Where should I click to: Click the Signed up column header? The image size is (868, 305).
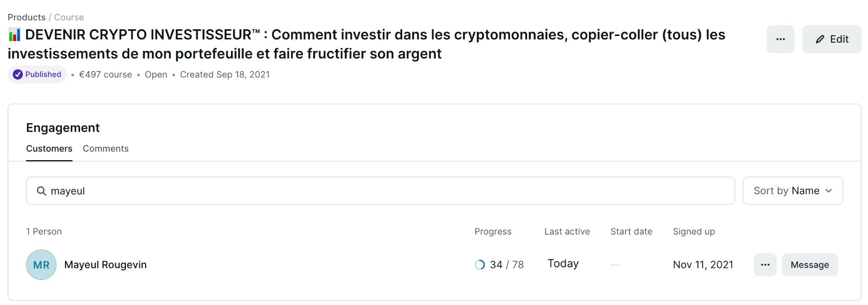point(693,232)
